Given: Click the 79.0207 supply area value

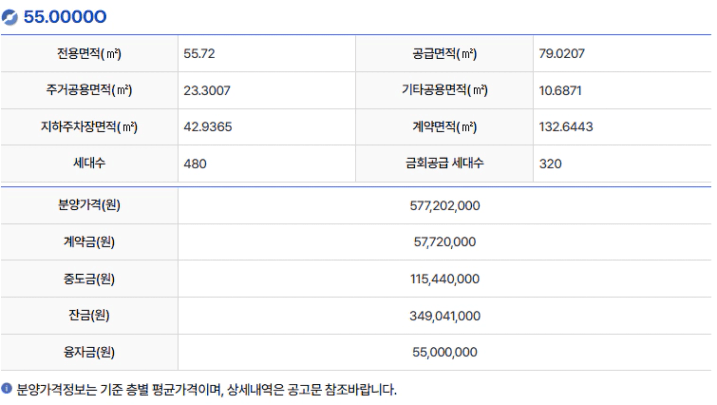Looking at the screenshot, I should 561,54.
